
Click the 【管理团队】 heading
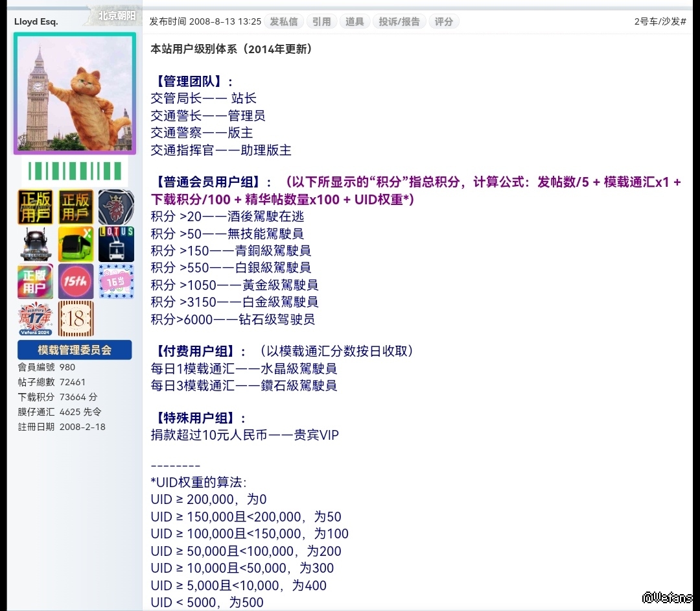pos(192,81)
